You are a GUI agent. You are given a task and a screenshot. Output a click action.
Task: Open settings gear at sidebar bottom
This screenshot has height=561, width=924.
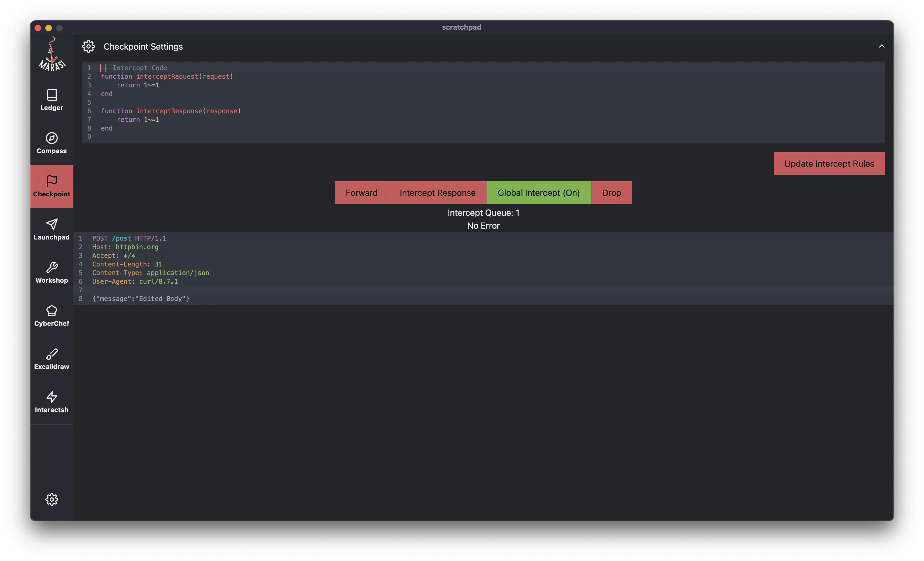point(52,499)
